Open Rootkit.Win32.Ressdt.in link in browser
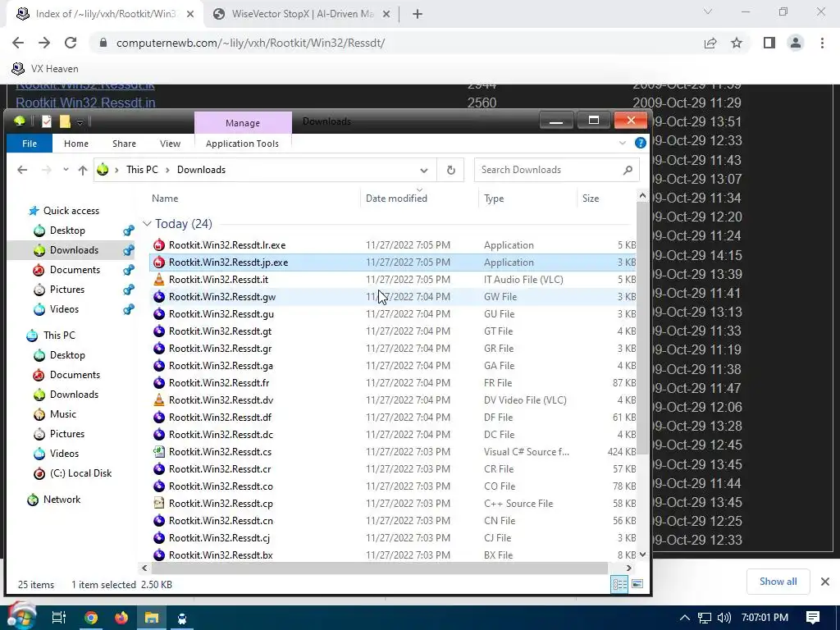840x630 pixels. pyautogui.click(x=85, y=103)
